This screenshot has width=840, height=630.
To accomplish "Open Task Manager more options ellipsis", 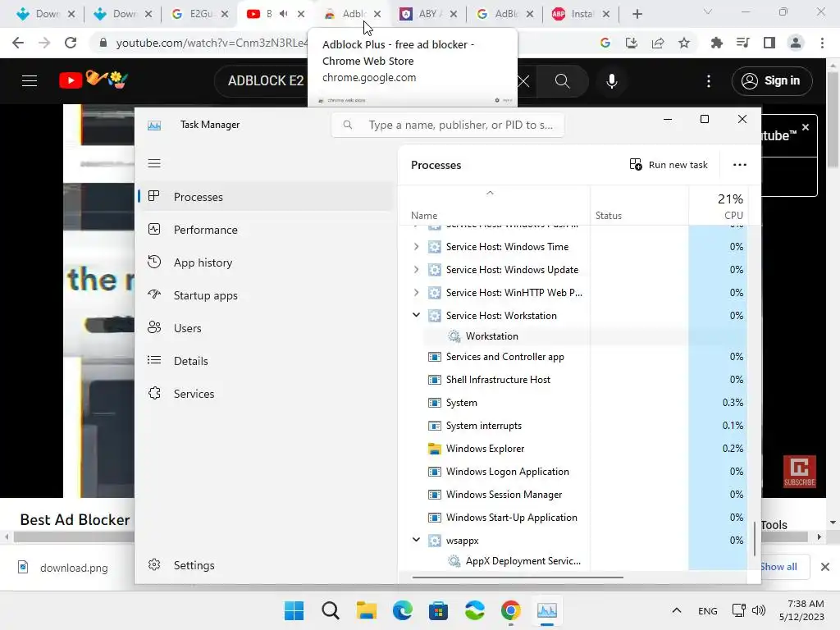I will [x=739, y=164].
